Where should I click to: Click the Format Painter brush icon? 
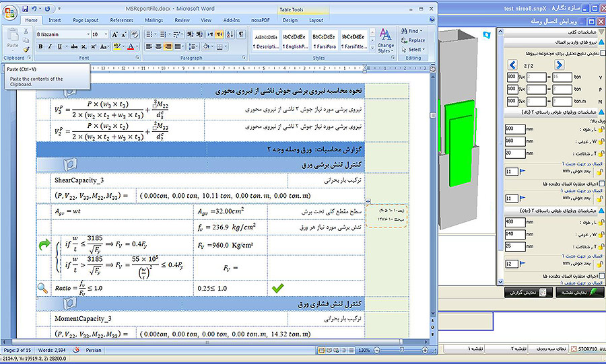[x=26, y=49]
